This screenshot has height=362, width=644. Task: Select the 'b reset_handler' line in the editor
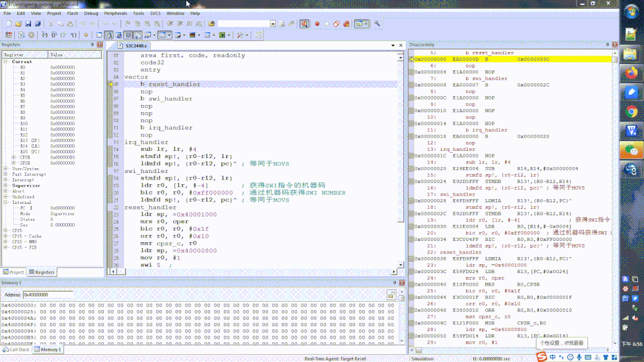(x=261, y=84)
